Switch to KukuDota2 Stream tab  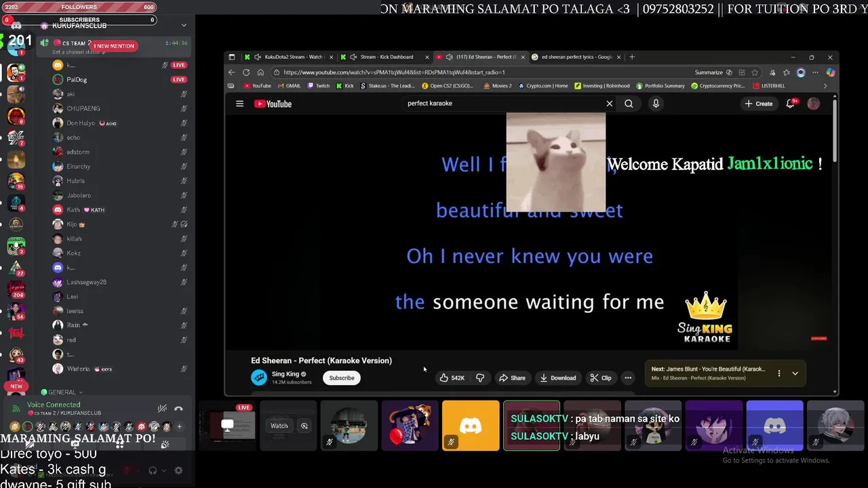[x=289, y=57]
